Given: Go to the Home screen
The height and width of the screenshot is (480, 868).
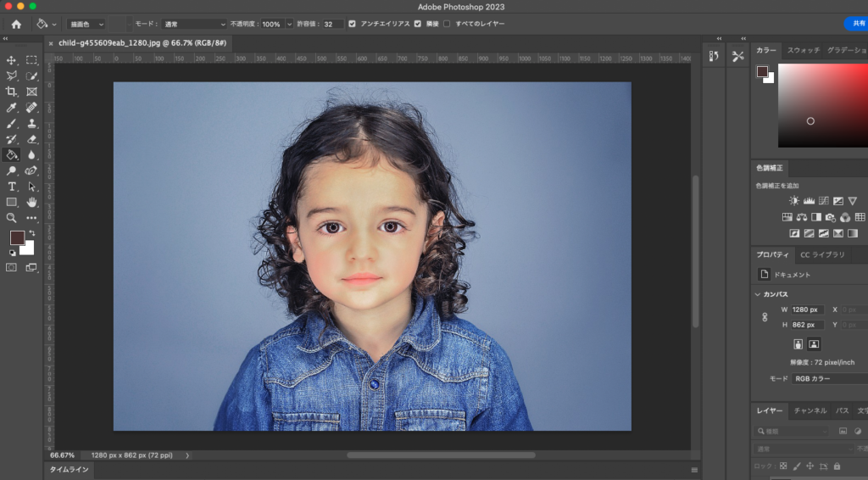Looking at the screenshot, I should coord(16,24).
